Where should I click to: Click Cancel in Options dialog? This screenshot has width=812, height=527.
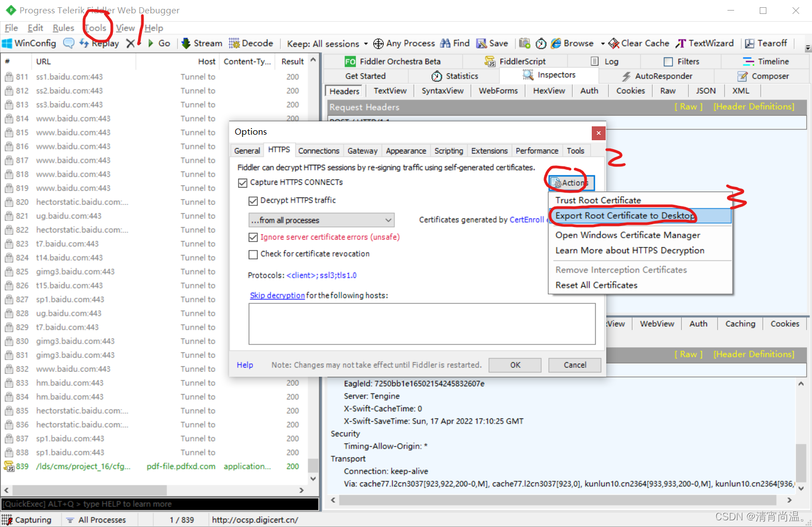[575, 365]
